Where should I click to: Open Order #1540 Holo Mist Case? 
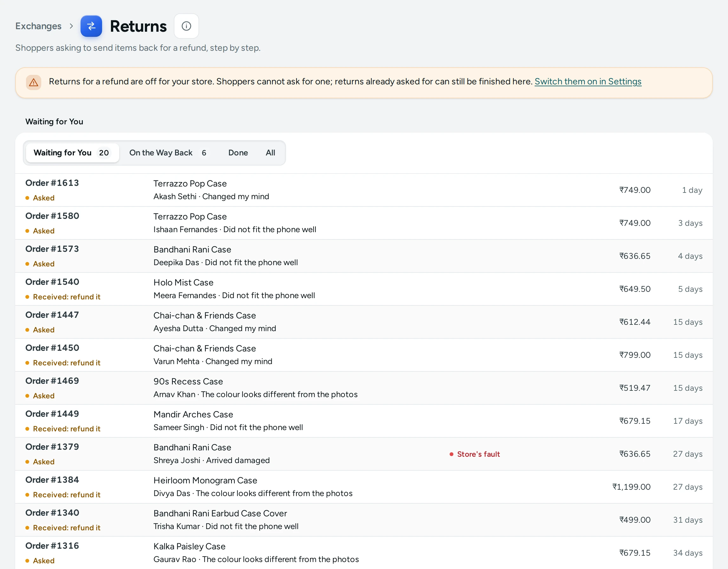click(364, 289)
